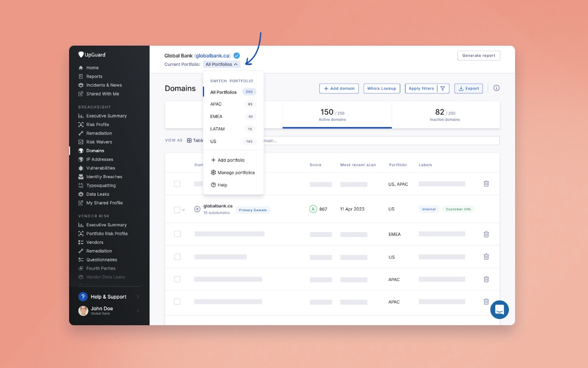This screenshot has width=588, height=368.
Task: Open the 10 subdomains link
Action: (x=217, y=213)
